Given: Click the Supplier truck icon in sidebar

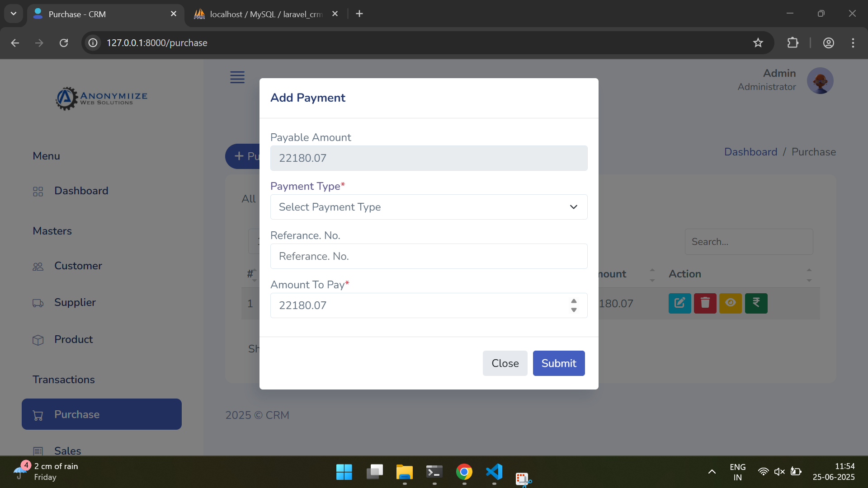Looking at the screenshot, I should (38, 303).
